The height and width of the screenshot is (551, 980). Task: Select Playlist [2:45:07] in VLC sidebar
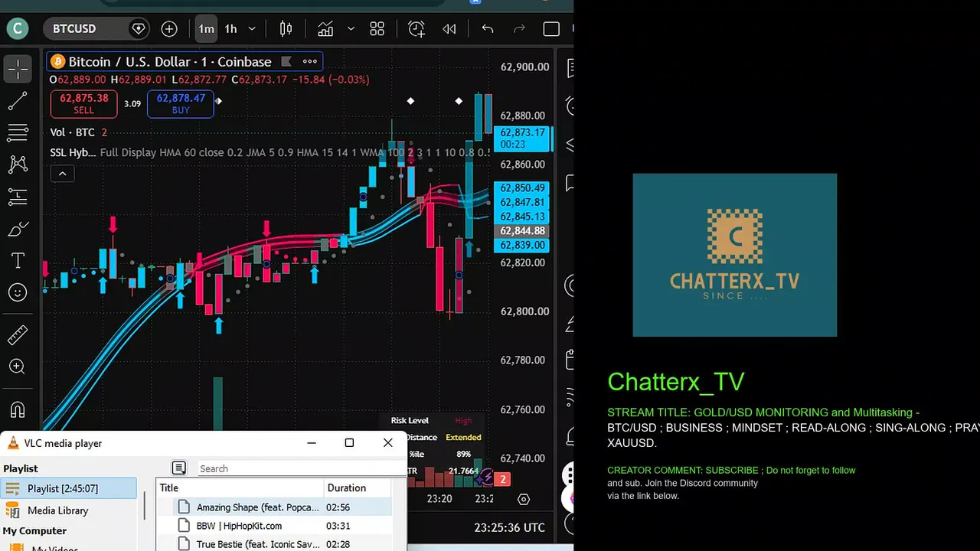pos(69,488)
